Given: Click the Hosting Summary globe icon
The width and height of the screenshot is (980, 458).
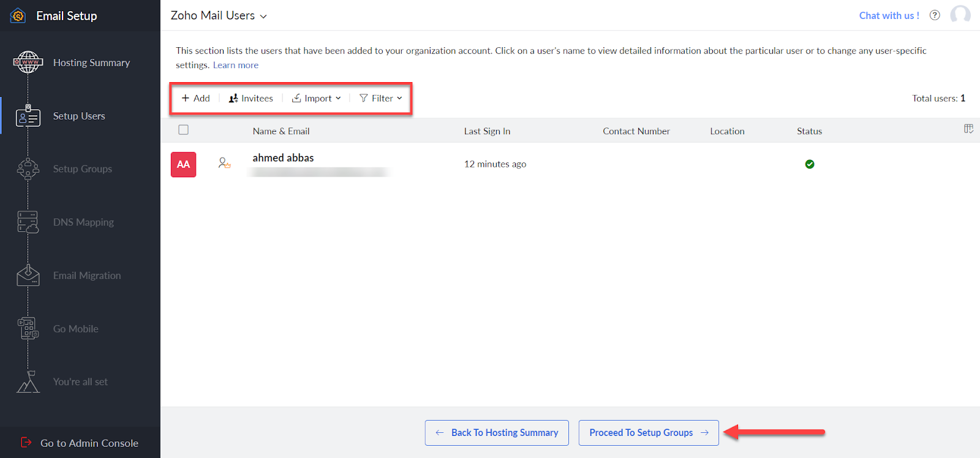Looking at the screenshot, I should 28,63.
